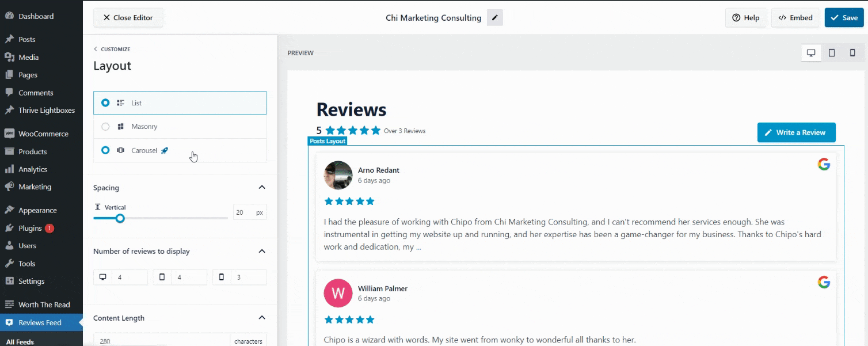868x346 pixels.
Task: Click the mobile icon in reviews count row
Action: tap(222, 277)
